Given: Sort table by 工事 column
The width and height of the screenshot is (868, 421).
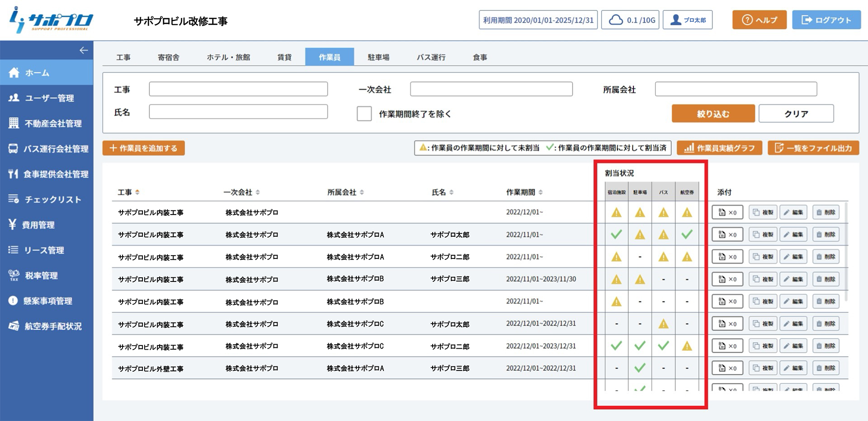Looking at the screenshot, I should pos(137,192).
